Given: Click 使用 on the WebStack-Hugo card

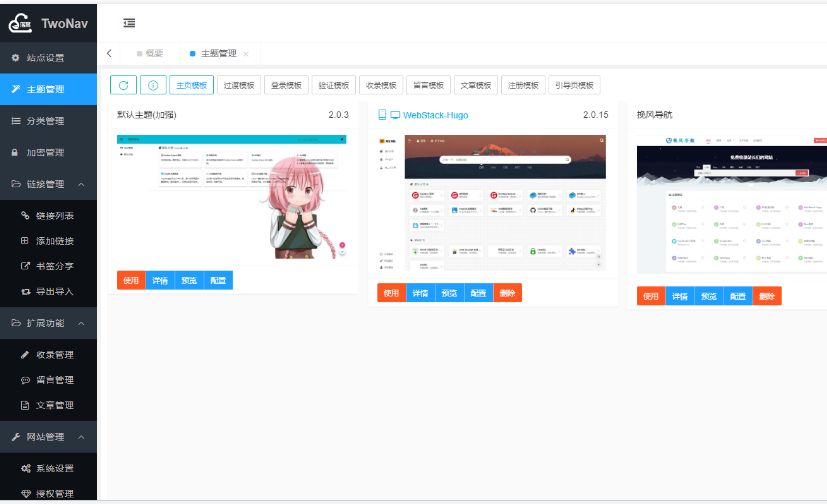Looking at the screenshot, I should point(391,293).
